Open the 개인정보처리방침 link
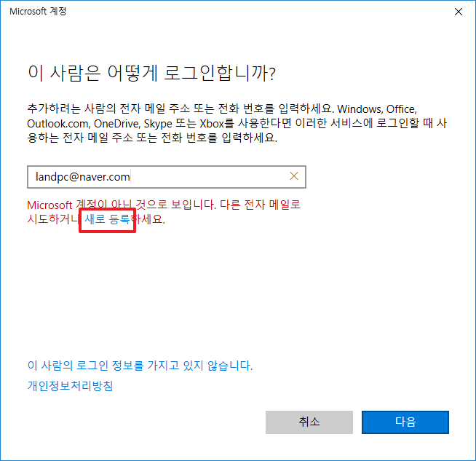Viewport: 476px width, 461px height. tap(70, 386)
